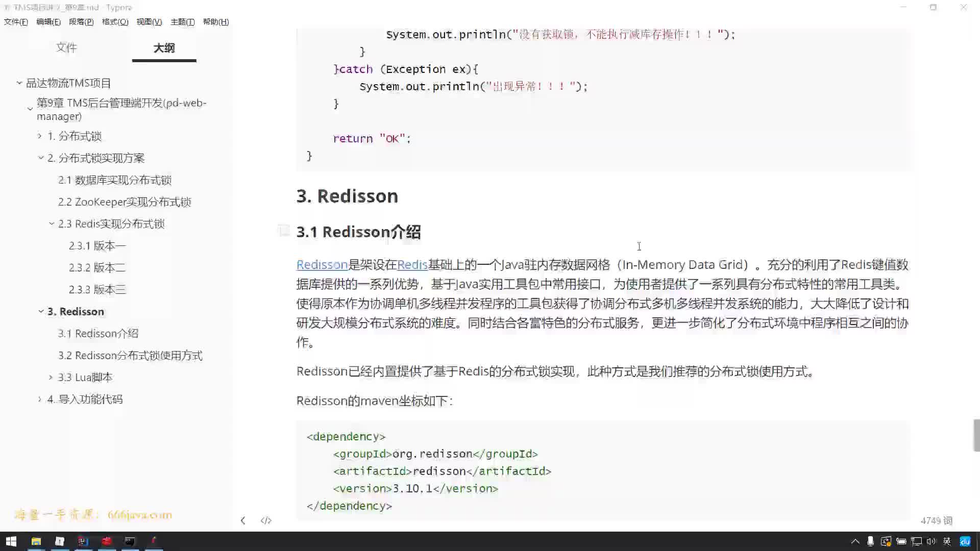980x551 pixels.
Task: Switch to the command prompt window
Action: 130,541
